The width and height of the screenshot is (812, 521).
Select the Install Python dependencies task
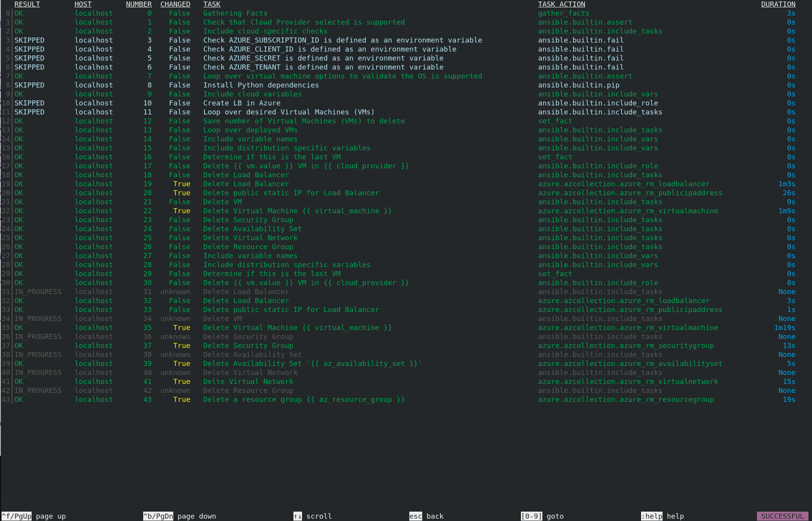tap(261, 85)
